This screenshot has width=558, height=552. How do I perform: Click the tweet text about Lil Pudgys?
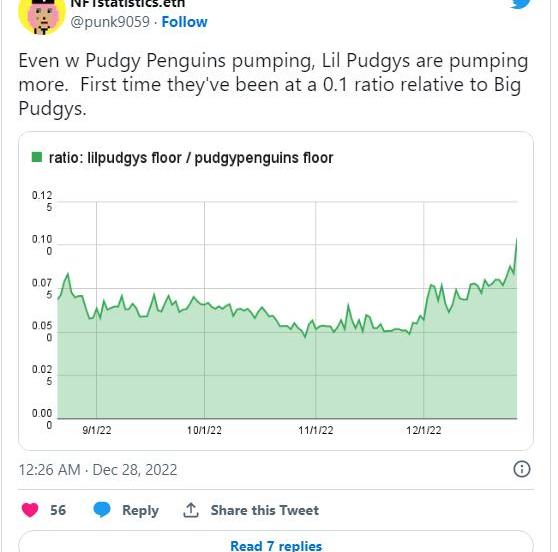point(273,84)
